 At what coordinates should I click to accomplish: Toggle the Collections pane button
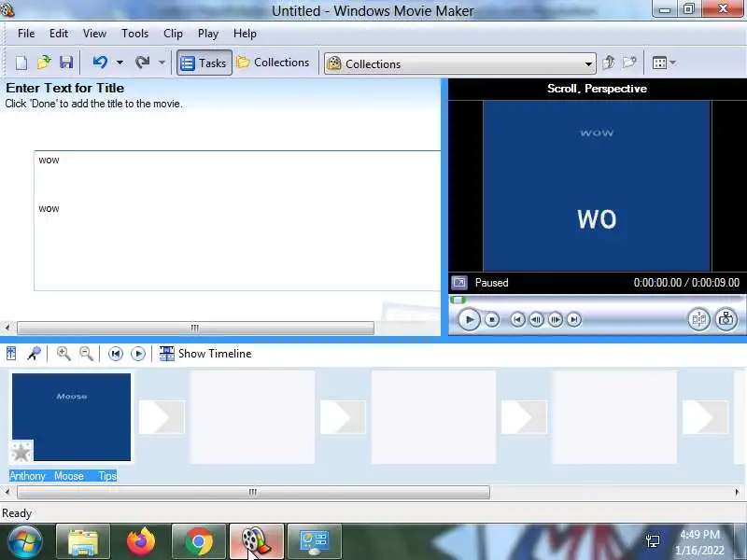[274, 63]
